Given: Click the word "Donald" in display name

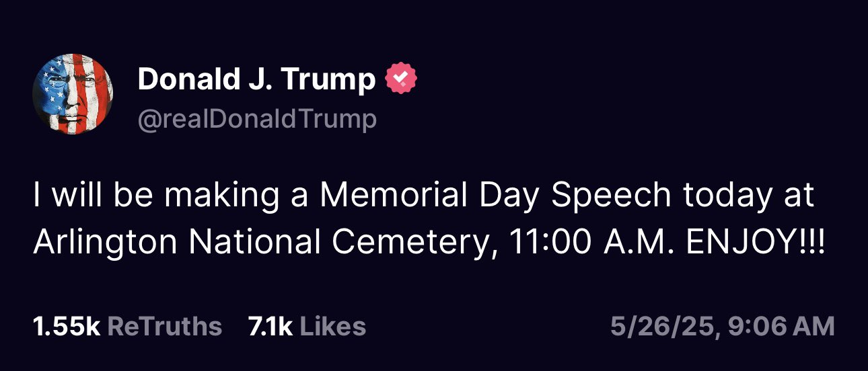Looking at the screenshot, I should click(x=180, y=80).
